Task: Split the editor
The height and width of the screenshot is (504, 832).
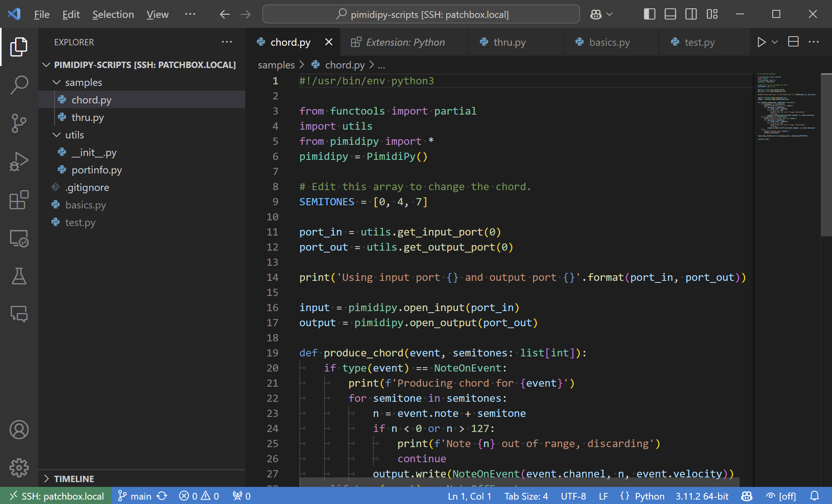Action: pyautogui.click(x=793, y=42)
